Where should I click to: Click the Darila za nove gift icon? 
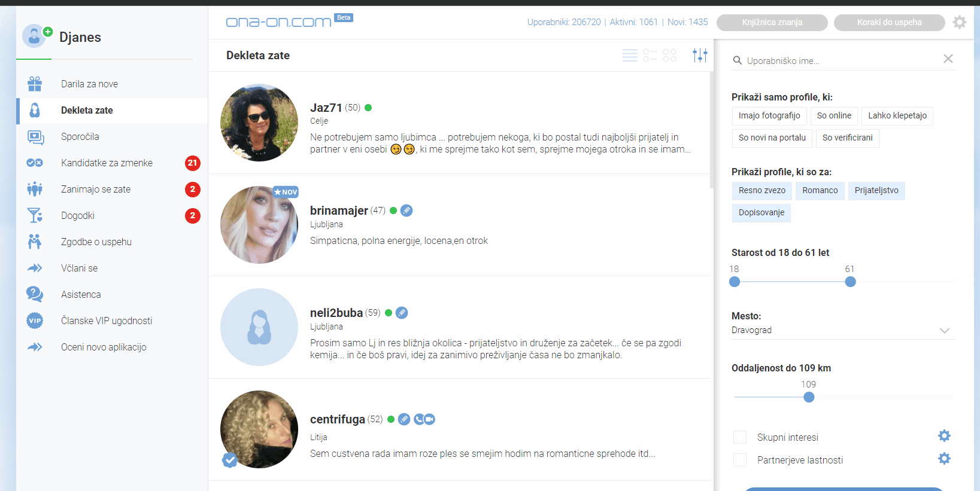pyautogui.click(x=35, y=84)
